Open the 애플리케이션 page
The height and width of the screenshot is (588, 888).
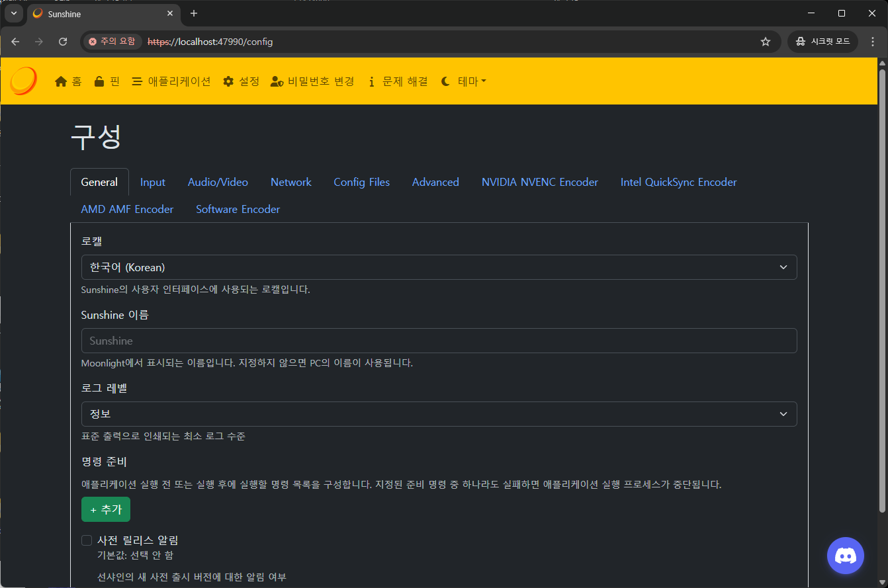tap(171, 81)
